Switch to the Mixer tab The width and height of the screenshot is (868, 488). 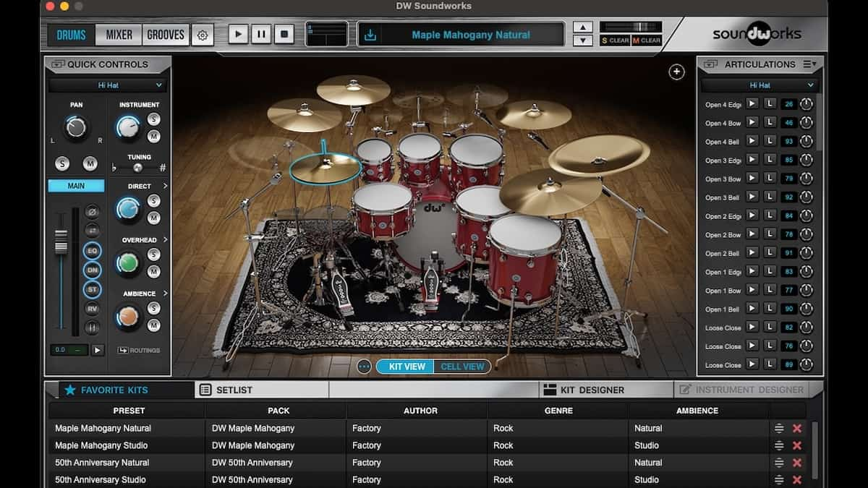119,35
